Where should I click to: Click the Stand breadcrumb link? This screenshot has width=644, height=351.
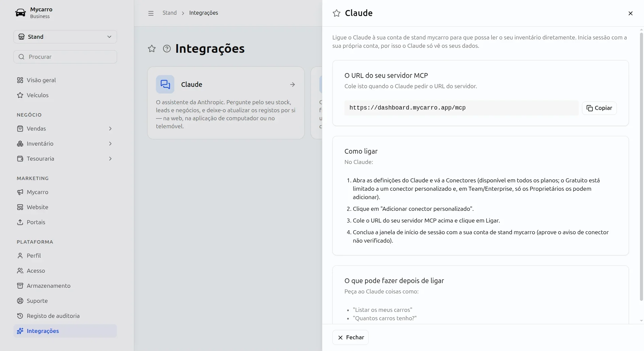[170, 13]
